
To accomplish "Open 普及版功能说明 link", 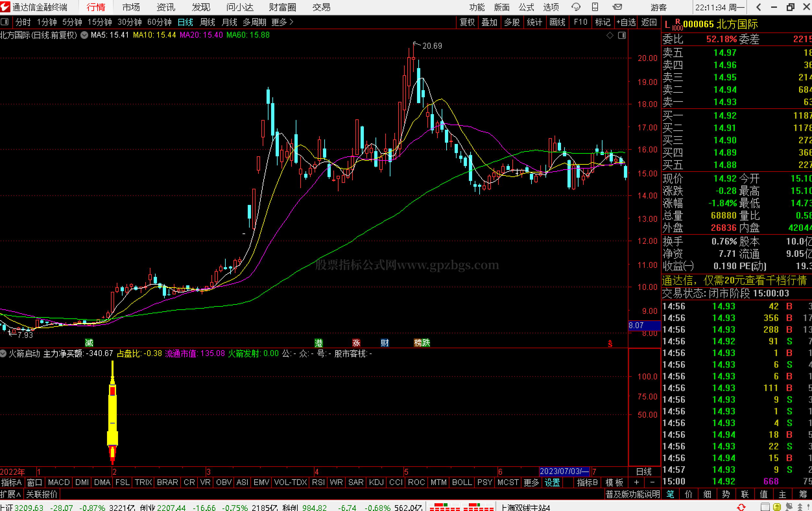I will click(633, 494).
